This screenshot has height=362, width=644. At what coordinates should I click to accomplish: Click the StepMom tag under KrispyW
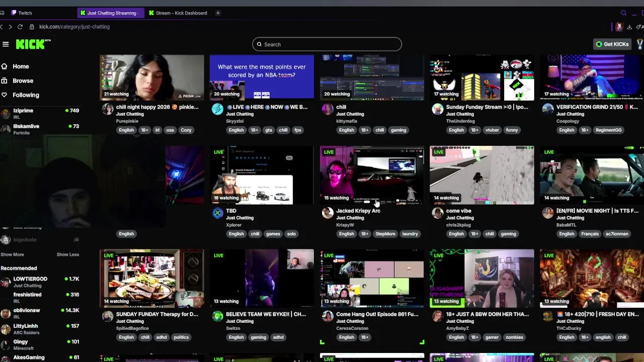(385, 234)
